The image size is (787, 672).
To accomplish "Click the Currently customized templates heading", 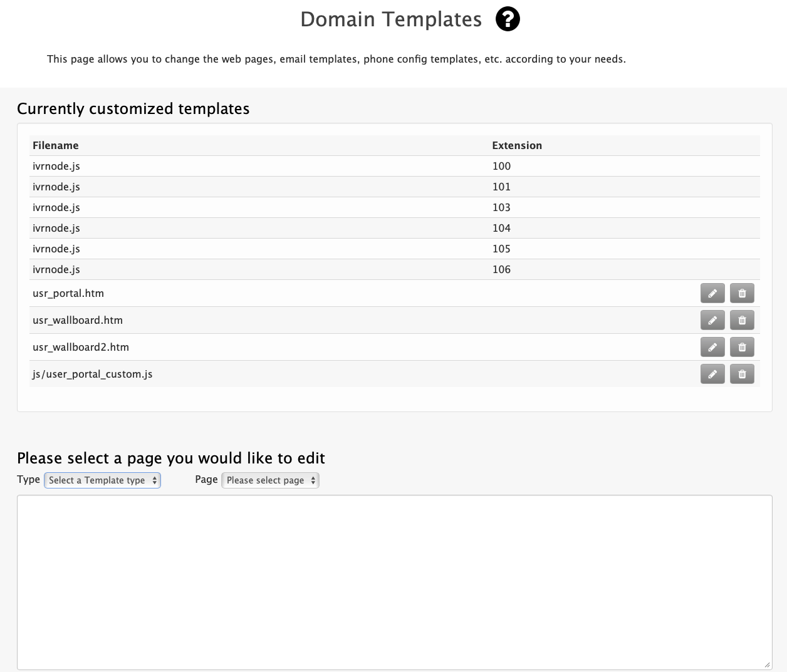I will click(133, 108).
